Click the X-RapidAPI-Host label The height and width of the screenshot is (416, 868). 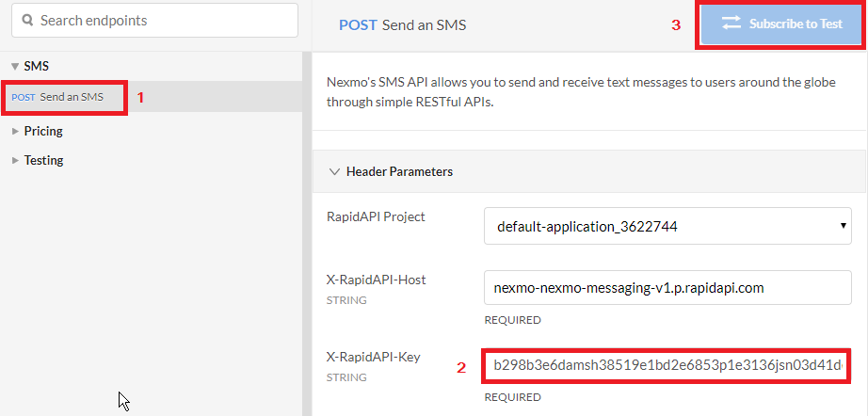377,280
